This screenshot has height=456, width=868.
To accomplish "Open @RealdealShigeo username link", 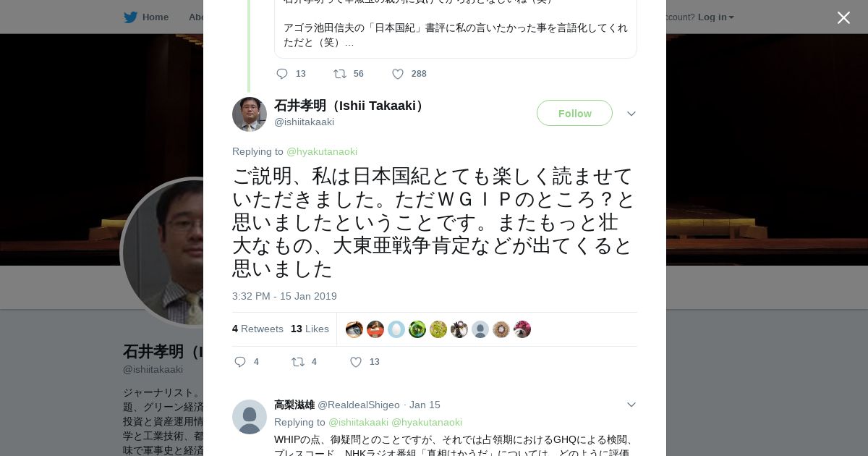I will pyautogui.click(x=359, y=405).
